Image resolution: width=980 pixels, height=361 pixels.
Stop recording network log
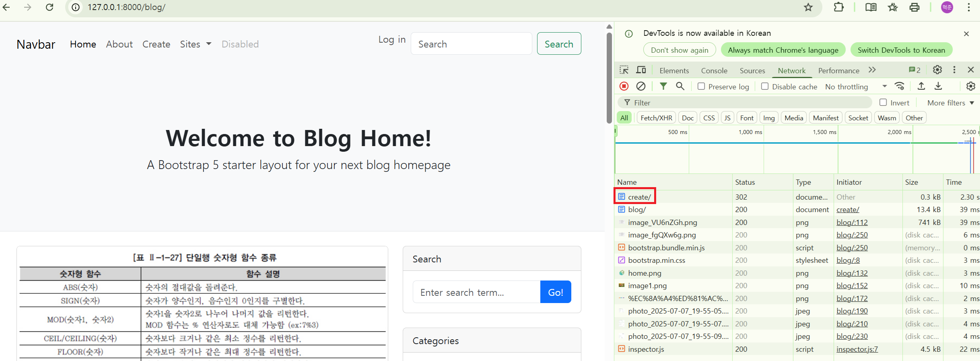click(624, 86)
